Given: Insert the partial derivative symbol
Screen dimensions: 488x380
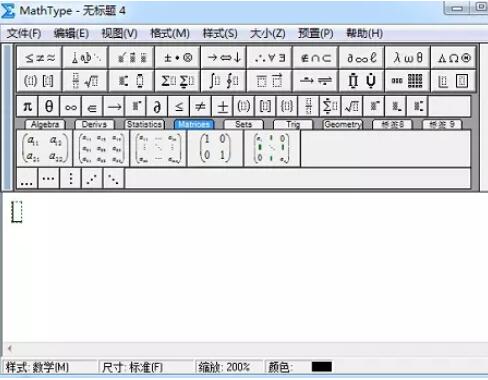Looking at the screenshot, I should pyautogui.click(x=157, y=107).
